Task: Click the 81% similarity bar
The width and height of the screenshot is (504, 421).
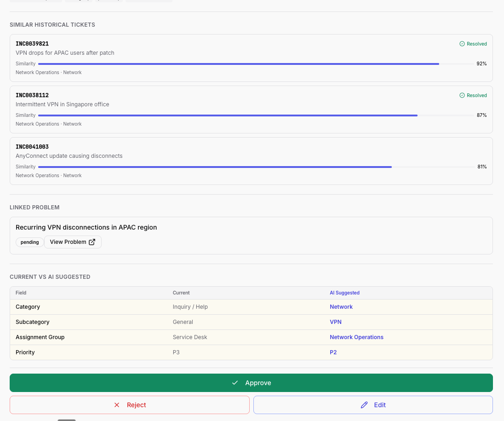Action: coord(256,167)
